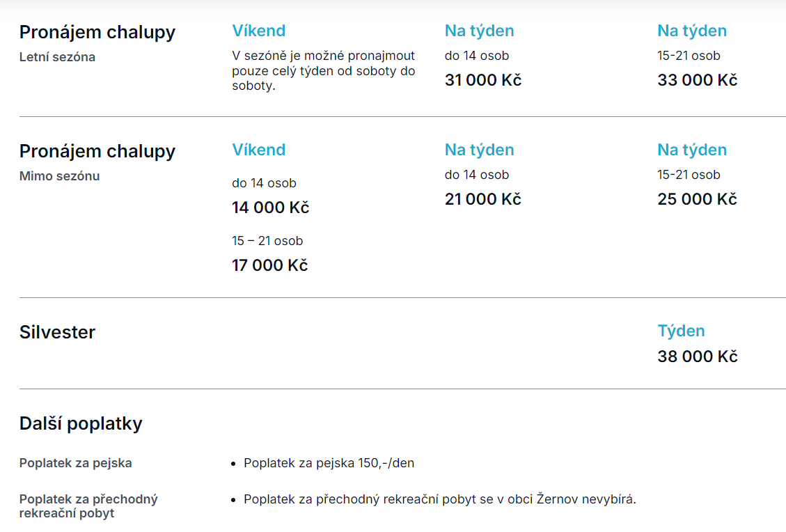Image resolution: width=786 pixels, height=532 pixels.
Task: Select the 33 000 Kč weekly price
Action: tap(698, 80)
